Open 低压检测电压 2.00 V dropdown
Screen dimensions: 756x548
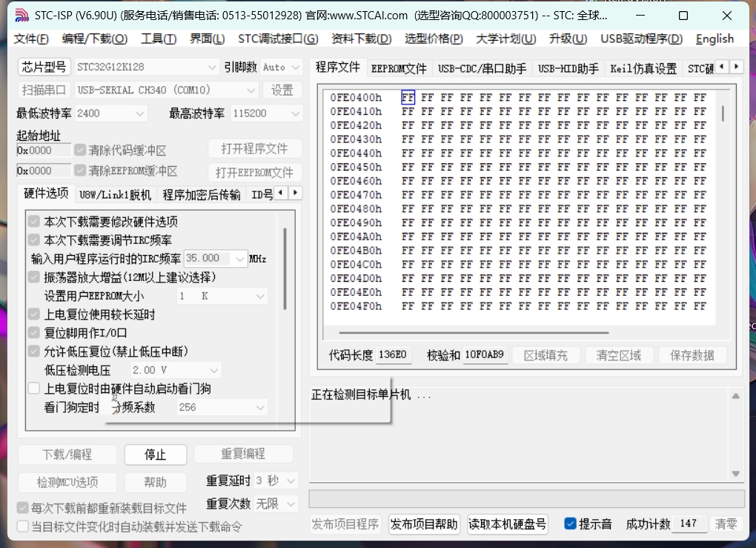tap(176, 371)
